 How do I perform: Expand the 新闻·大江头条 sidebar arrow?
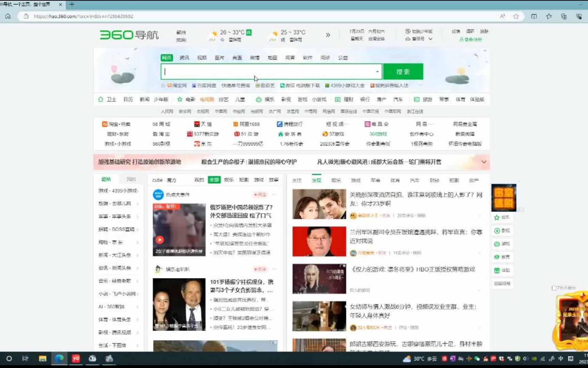[x=137, y=256]
